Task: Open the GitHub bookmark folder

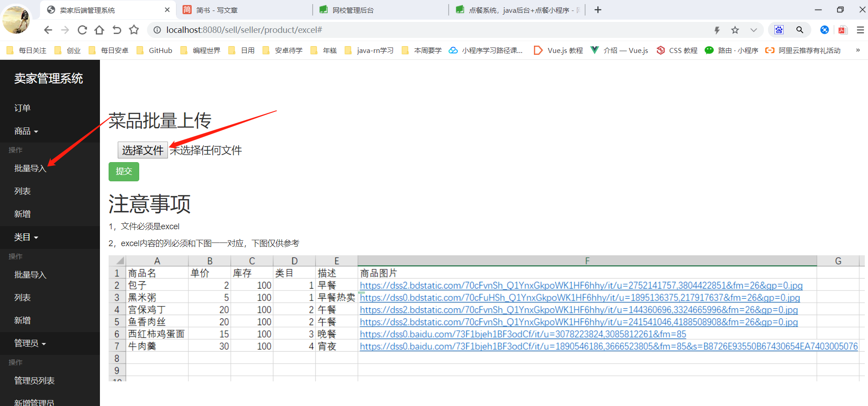Action: coord(155,50)
